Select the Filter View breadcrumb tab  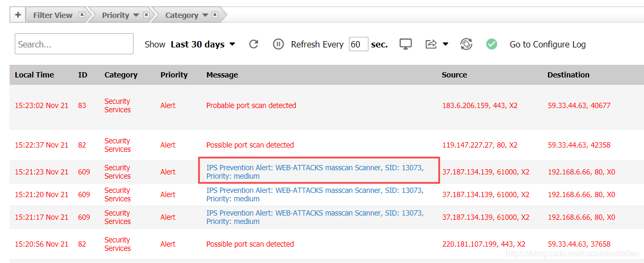tap(53, 15)
